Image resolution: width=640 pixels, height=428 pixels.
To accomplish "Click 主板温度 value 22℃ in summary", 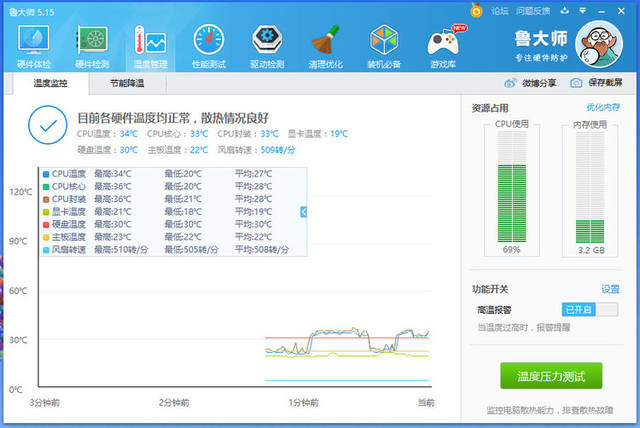I will tap(199, 150).
